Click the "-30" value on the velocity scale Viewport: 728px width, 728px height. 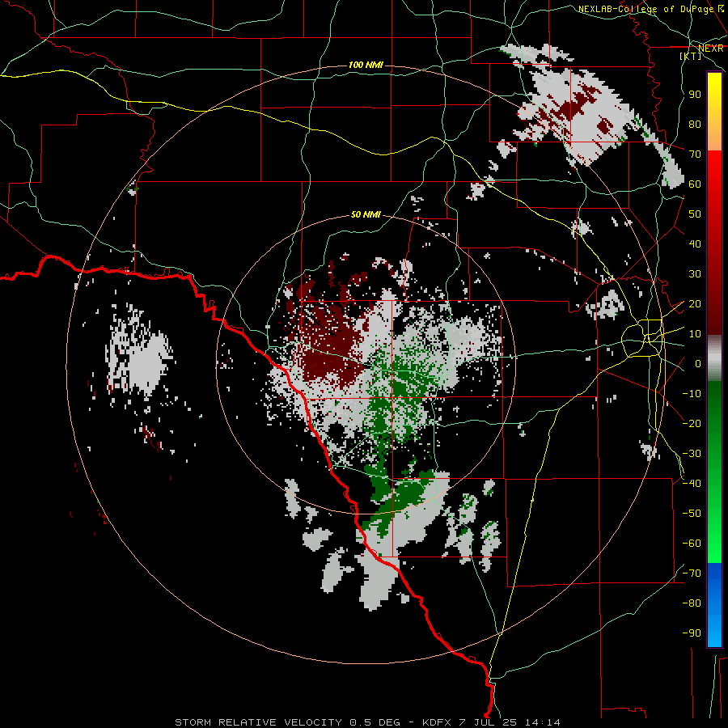click(692, 454)
